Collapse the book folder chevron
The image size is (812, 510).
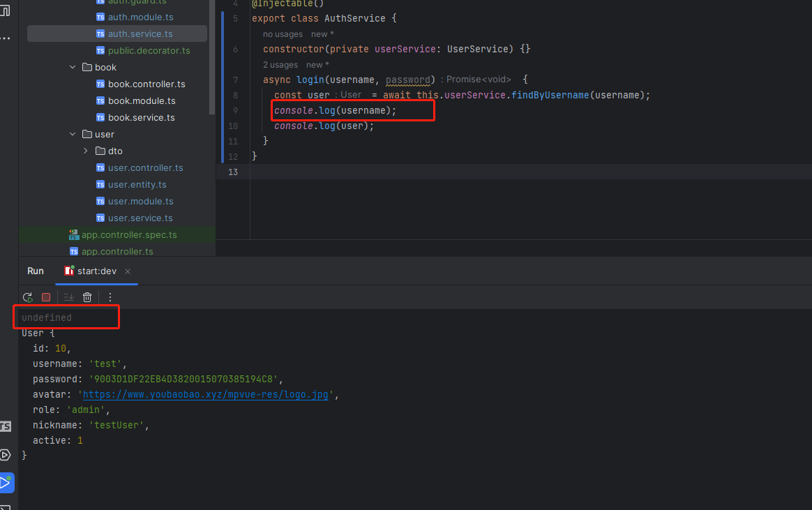pos(73,67)
